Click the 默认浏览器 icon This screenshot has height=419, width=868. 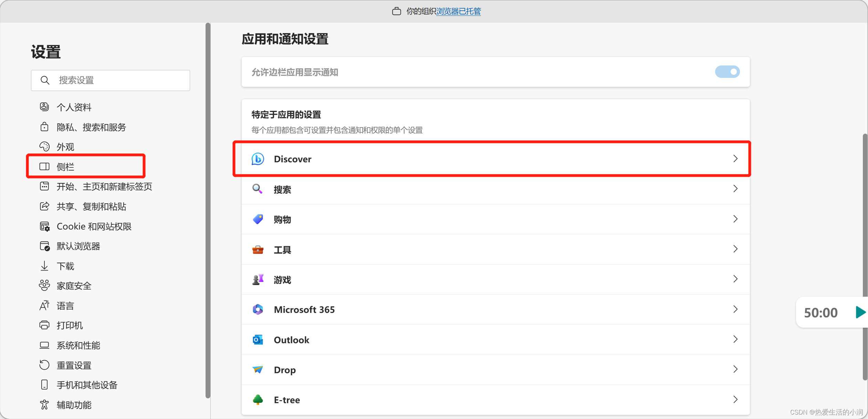(x=45, y=246)
